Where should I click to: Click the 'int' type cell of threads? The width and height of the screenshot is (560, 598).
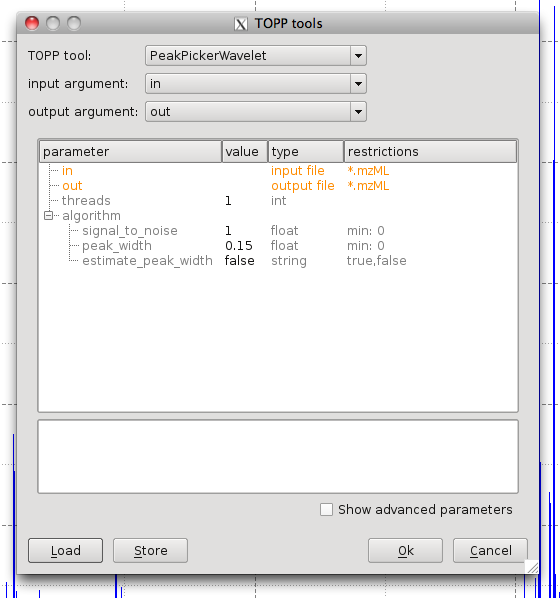[x=278, y=201]
